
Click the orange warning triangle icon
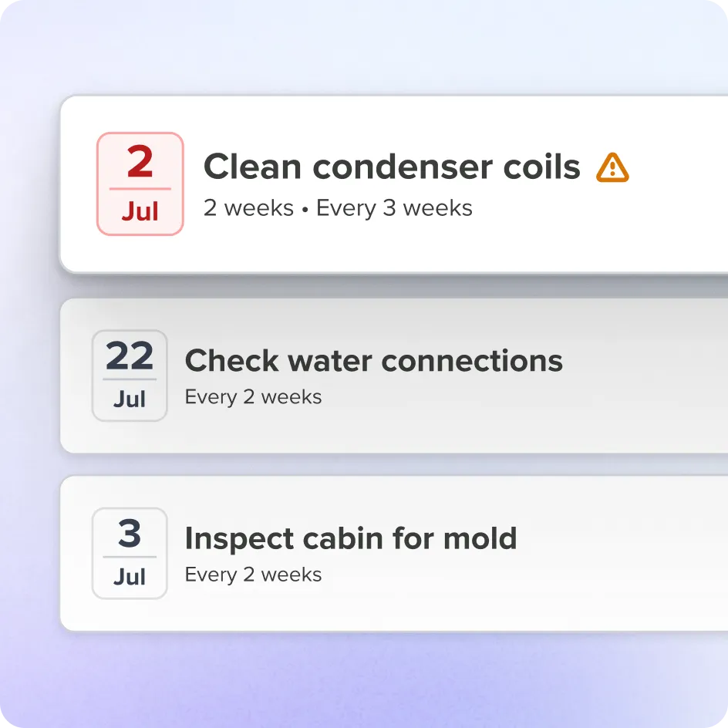click(x=612, y=167)
